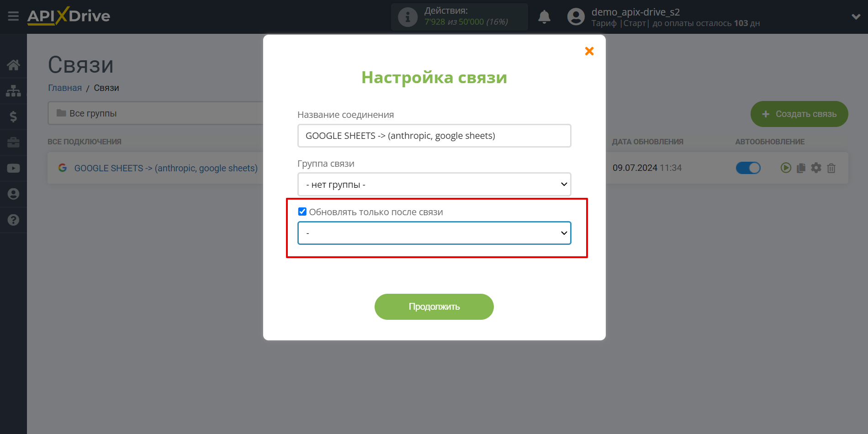Click the ВСЕ ПОДКЛЮЧЕНИЯ header
868x434 pixels.
pyautogui.click(x=85, y=142)
